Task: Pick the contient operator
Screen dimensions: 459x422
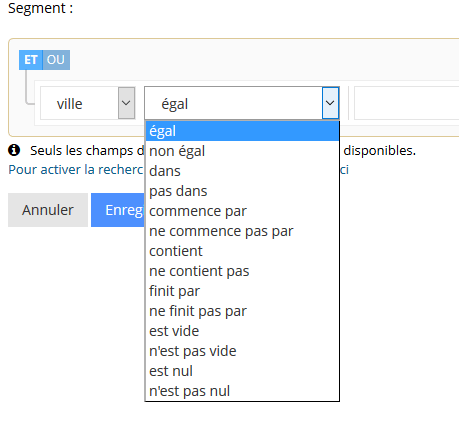Action: [x=242, y=251]
